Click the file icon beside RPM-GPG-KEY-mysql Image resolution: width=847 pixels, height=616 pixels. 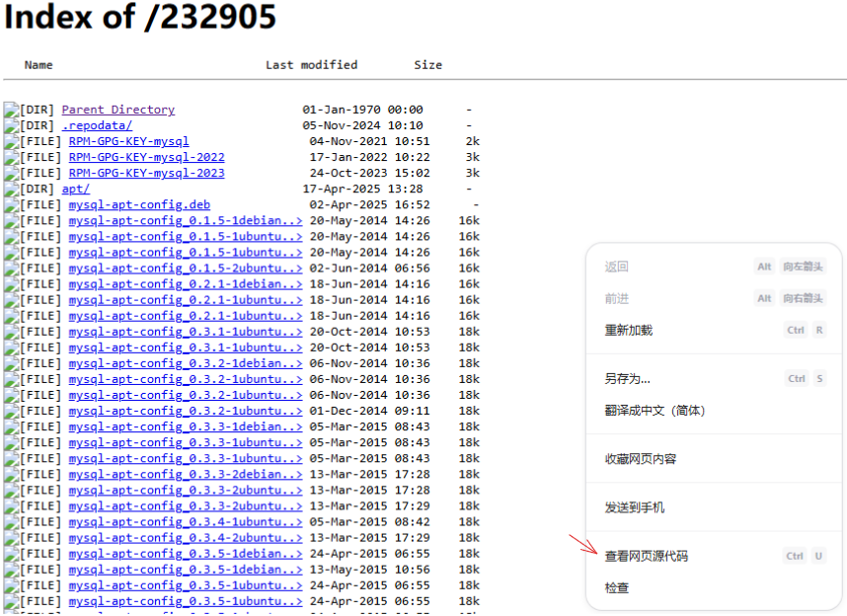(x=11, y=142)
